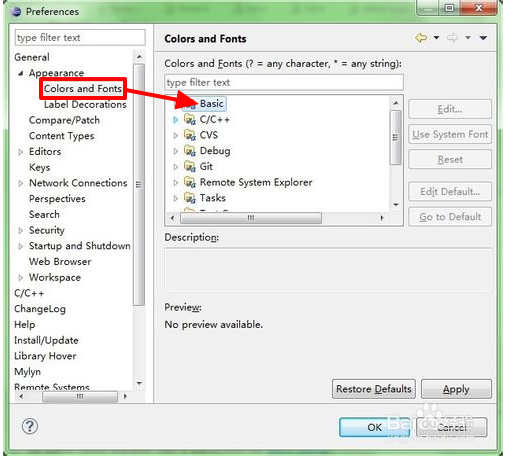Expand the Workspace preference node
The image size is (506, 456).
point(21,278)
